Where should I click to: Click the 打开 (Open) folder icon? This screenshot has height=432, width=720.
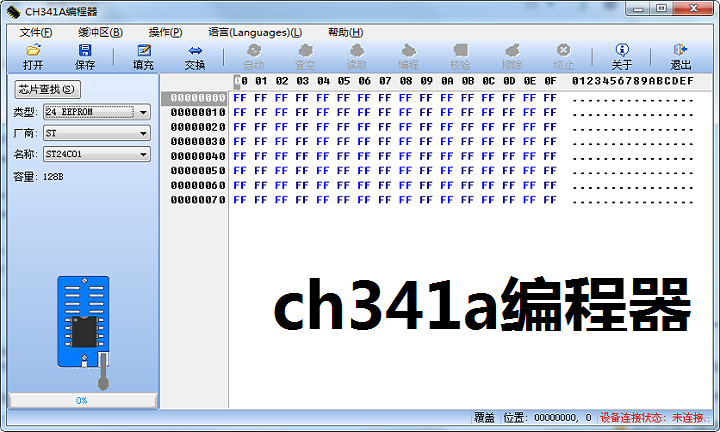click(x=33, y=50)
